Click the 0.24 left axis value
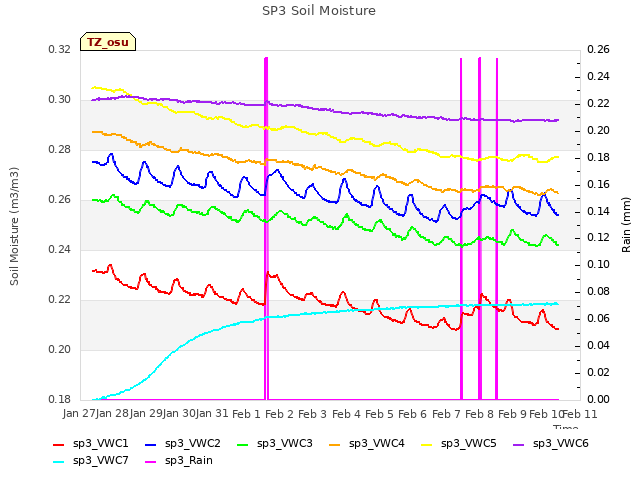 click(60, 249)
